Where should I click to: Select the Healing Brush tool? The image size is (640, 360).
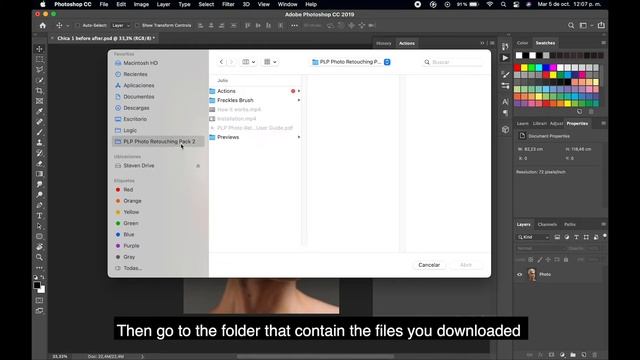[x=40, y=122]
